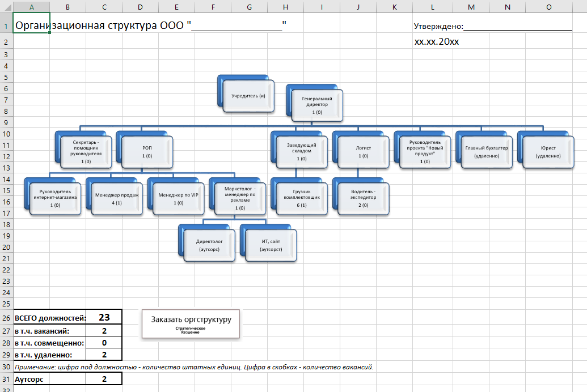Select row 22 header

[x=6, y=270]
